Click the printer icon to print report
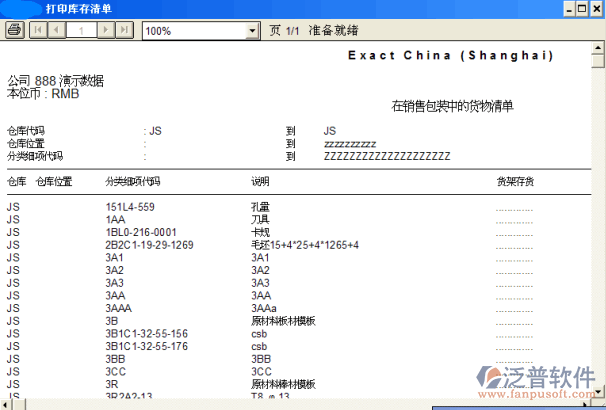The height and width of the screenshot is (410, 606). [15, 30]
